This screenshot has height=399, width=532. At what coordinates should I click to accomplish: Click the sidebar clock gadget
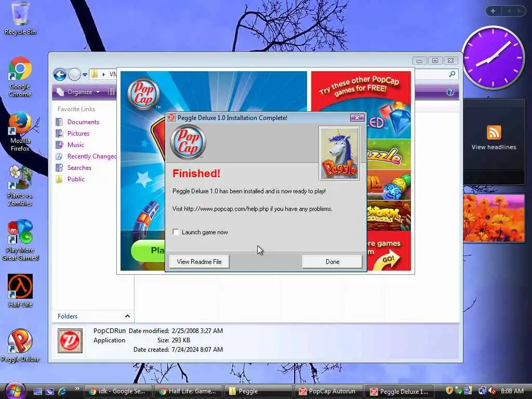pyautogui.click(x=494, y=58)
